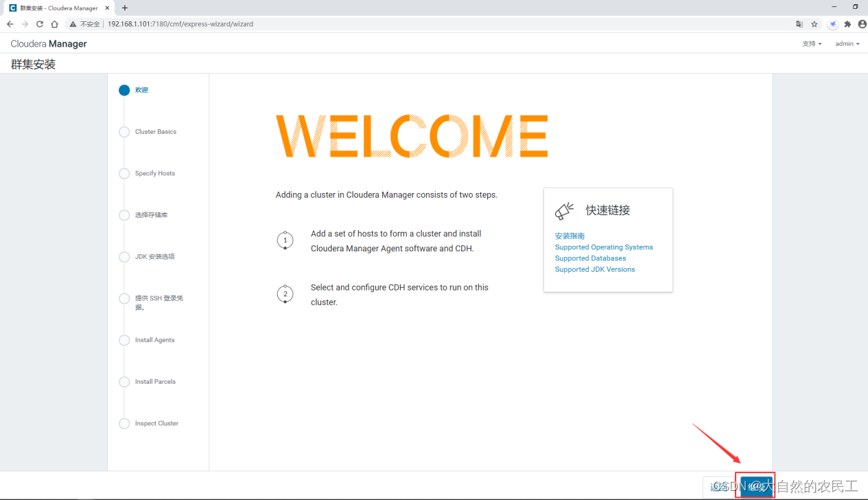The width and height of the screenshot is (868, 500).
Task: Open the 支持 support dropdown
Action: point(812,44)
